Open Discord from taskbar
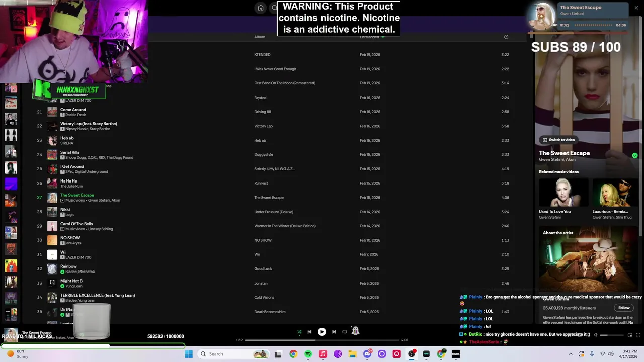The width and height of the screenshot is (644, 362). point(367,354)
